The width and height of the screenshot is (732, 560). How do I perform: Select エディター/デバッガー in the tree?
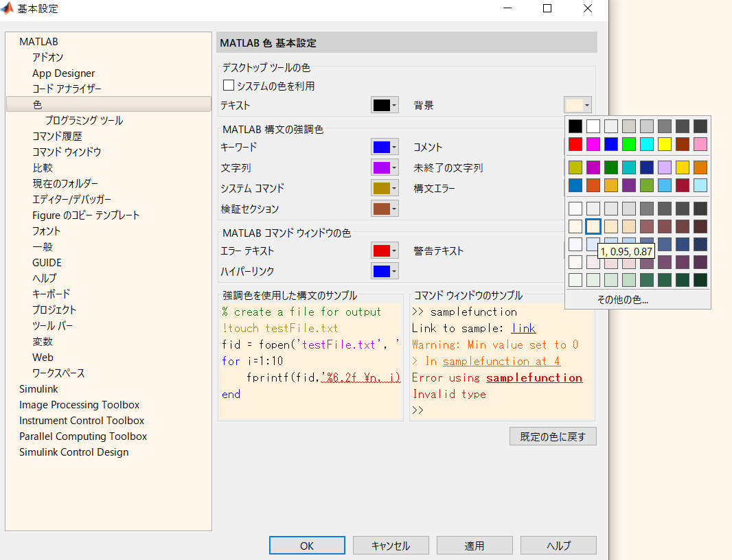coord(72,199)
